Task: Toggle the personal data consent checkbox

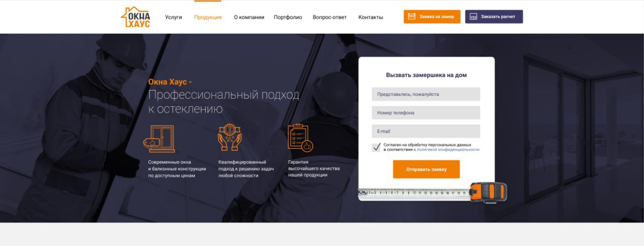Action: pyautogui.click(x=376, y=147)
